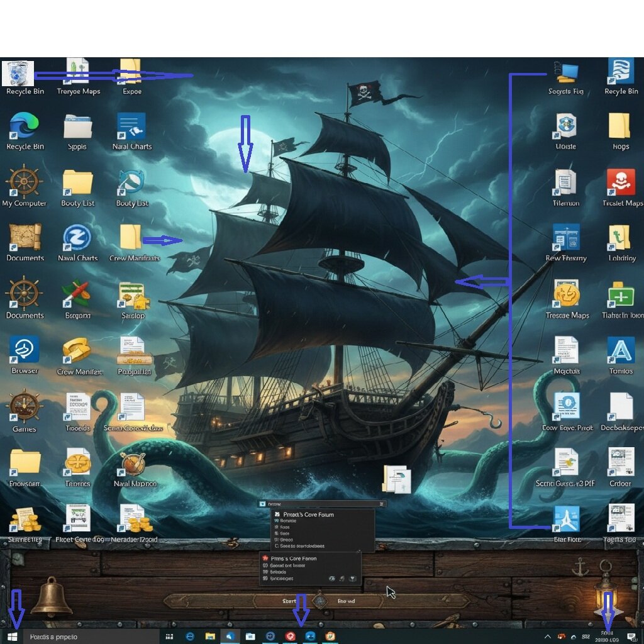
Task: Expand the system tray hidden icons chevron
Action: (x=548, y=636)
